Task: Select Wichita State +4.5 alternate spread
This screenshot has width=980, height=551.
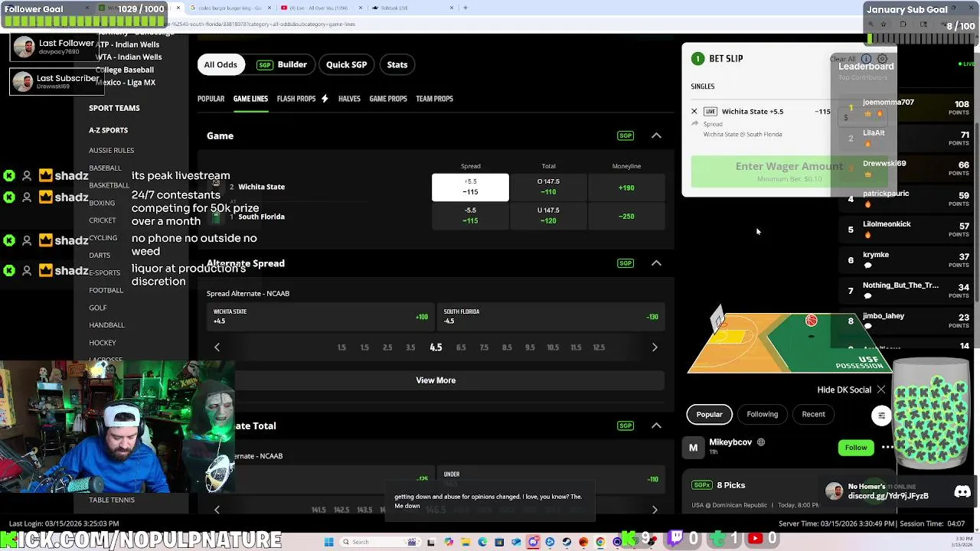Action: (x=321, y=317)
